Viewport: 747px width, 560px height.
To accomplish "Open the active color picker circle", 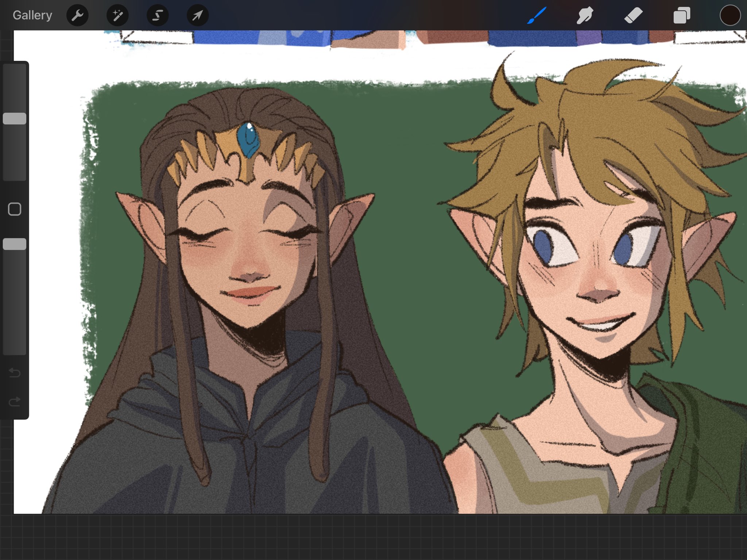I will 730,15.
